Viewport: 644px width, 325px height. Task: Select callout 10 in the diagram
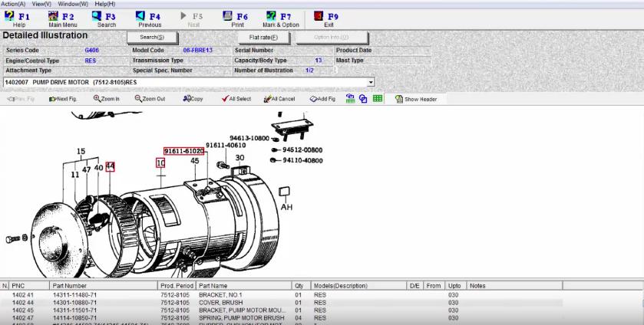(x=160, y=163)
